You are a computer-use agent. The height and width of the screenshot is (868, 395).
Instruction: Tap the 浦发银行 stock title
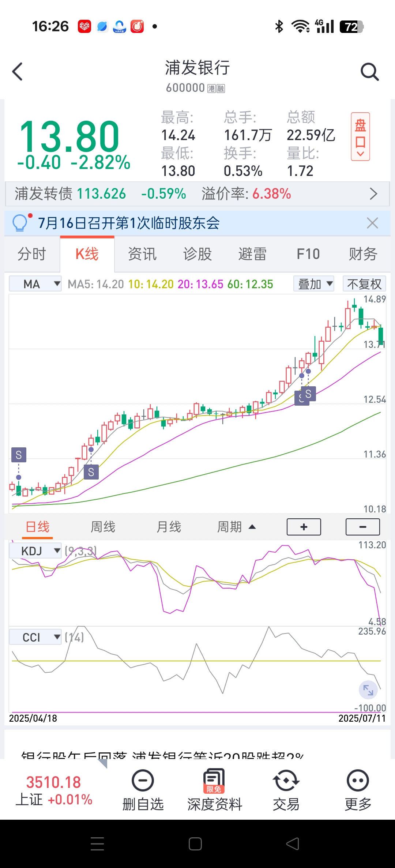[197, 68]
